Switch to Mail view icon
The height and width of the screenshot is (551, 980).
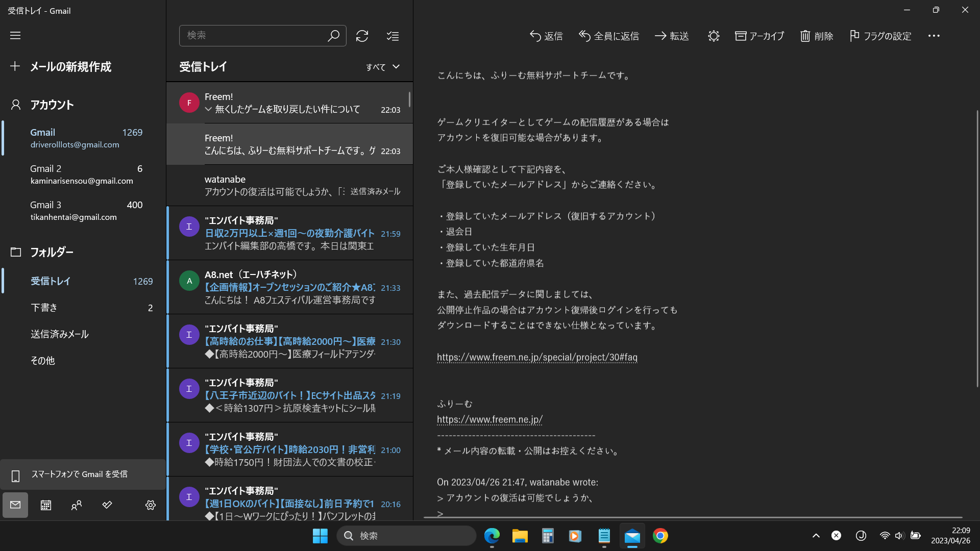(15, 505)
